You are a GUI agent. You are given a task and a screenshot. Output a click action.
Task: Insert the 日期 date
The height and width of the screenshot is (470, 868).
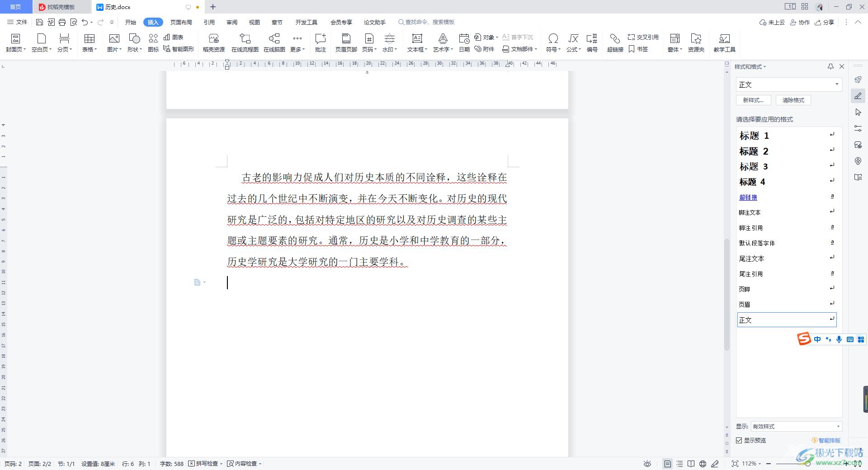pos(464,43)
